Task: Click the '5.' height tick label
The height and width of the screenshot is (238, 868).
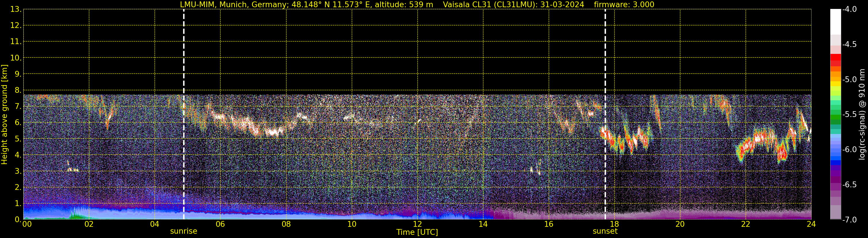Action: (18, 139)
